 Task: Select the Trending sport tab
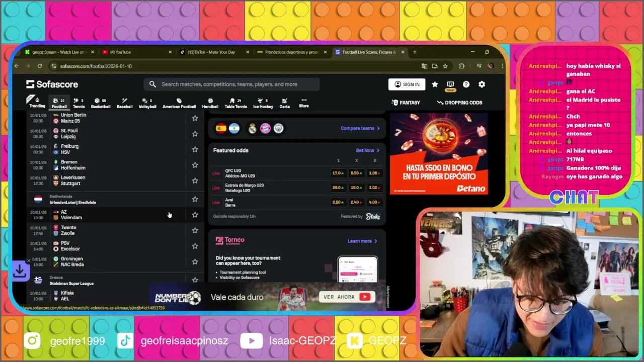(37, 103)
